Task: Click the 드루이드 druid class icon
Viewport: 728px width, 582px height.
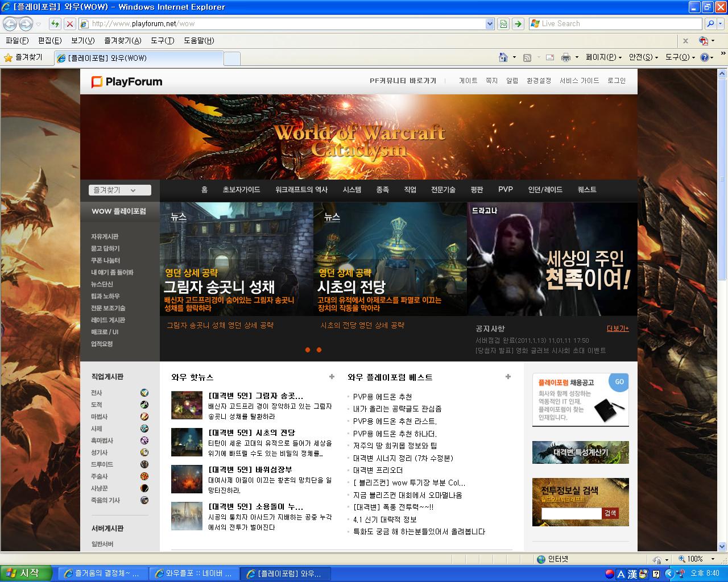Action: [144, 464]
